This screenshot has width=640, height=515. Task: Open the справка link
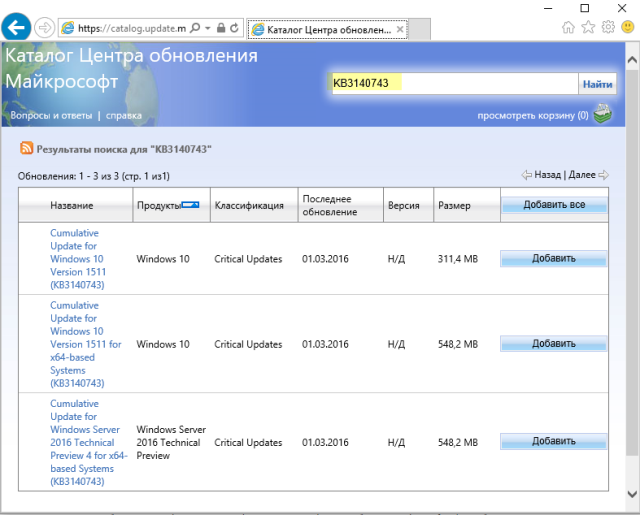click(124, 115)
